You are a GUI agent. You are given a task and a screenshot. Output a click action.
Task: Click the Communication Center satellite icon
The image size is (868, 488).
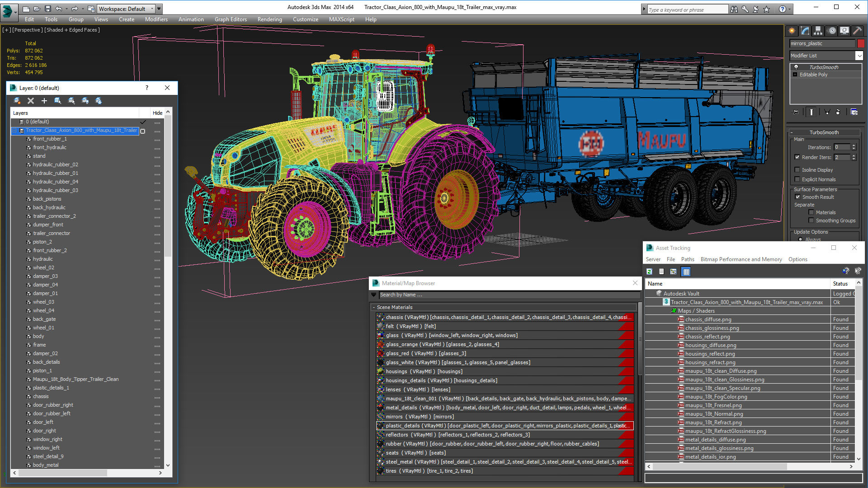(x=755, y=9)
